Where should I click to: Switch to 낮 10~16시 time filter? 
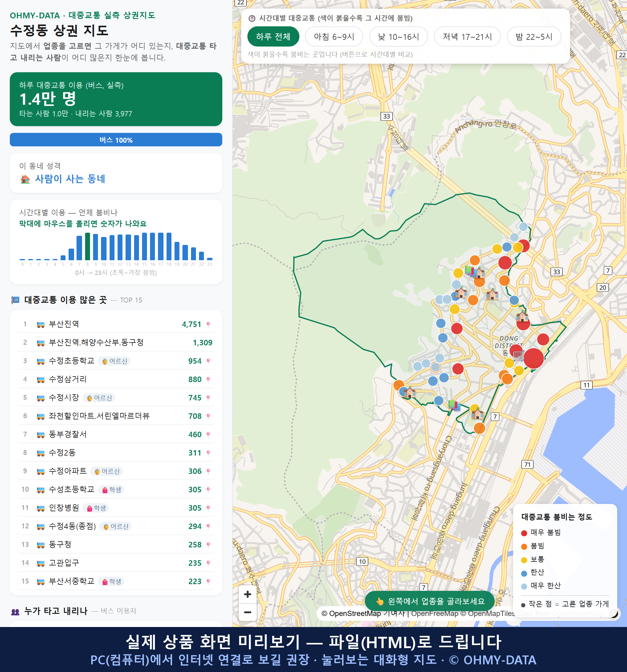399,36
